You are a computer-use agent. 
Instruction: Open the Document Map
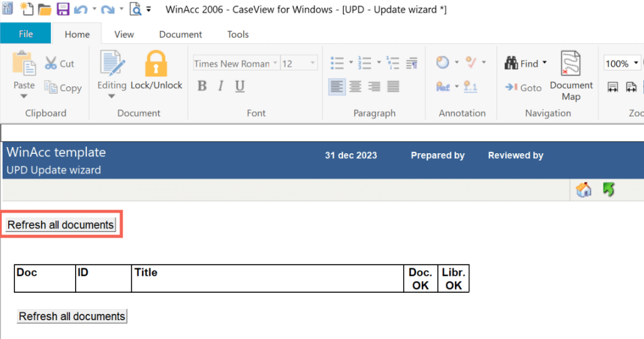pos(571,75)
